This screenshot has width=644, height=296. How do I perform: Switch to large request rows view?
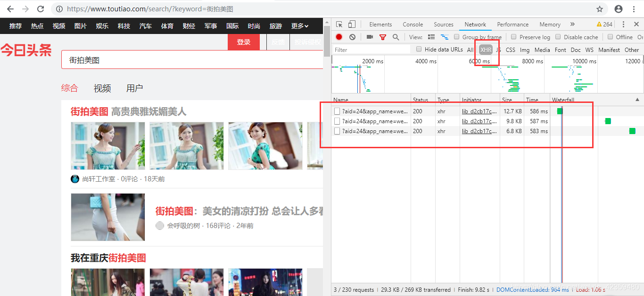click(x=431, y=37)
